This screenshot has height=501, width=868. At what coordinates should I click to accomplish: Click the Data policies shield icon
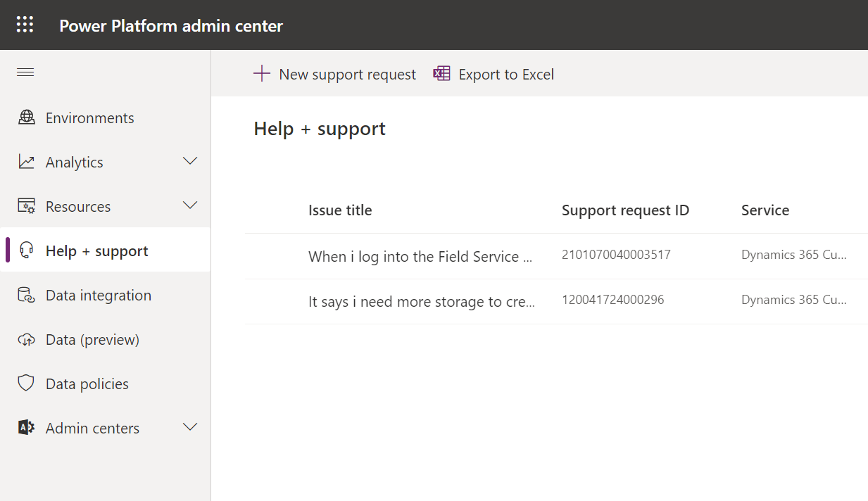(26, 383)
